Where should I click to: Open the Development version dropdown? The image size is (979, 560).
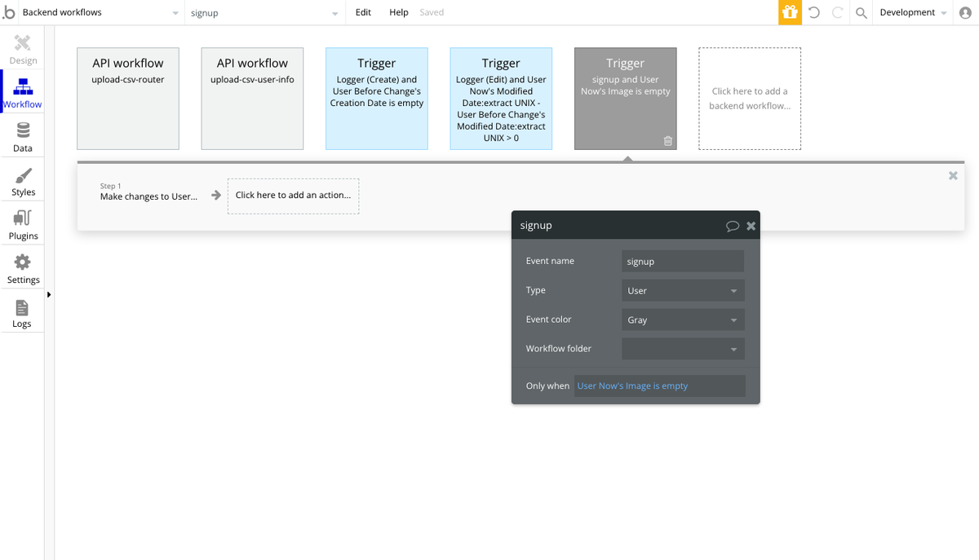click(x=913, y=12)
